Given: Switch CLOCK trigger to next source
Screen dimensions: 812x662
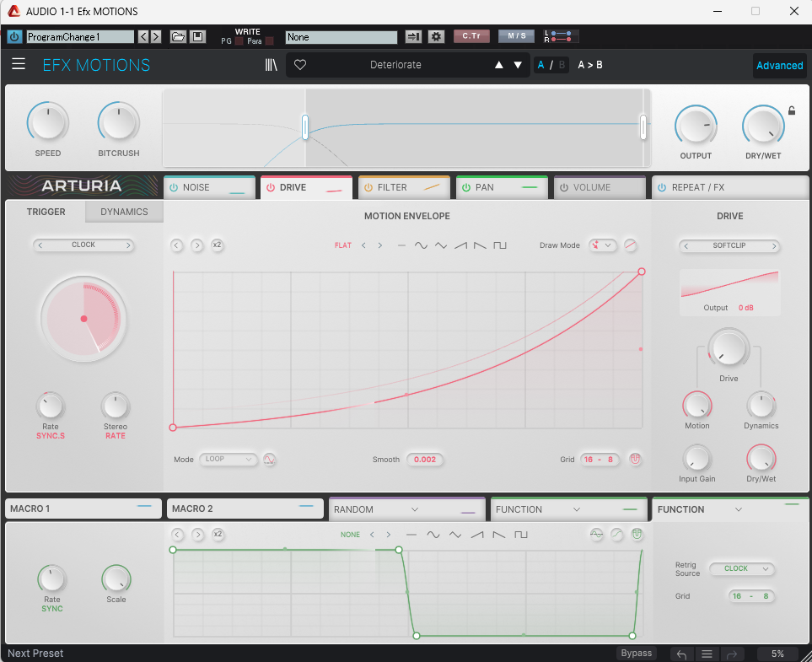Looking at the screenshot, I should pos(128,245).
